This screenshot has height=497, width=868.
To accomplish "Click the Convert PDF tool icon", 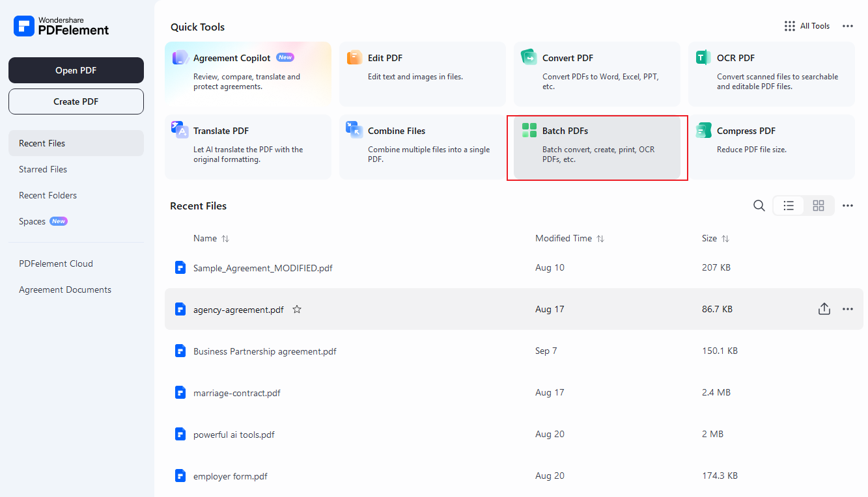I will (x=529, y=58).
